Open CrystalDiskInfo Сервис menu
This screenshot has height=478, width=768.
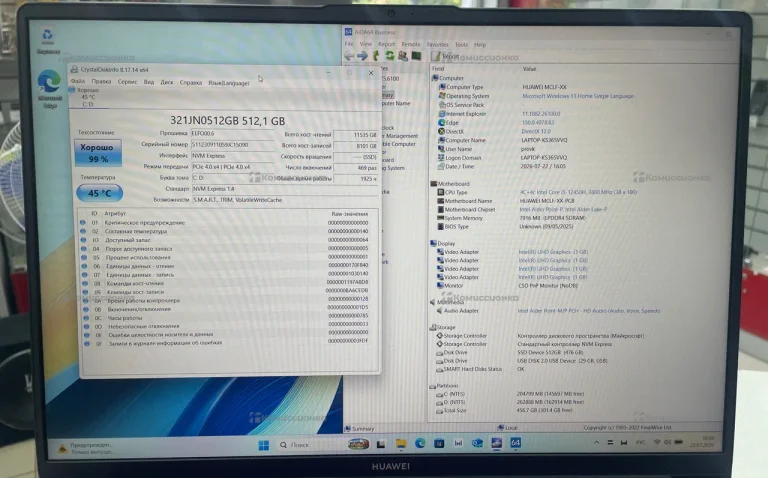tap(127, 82)
